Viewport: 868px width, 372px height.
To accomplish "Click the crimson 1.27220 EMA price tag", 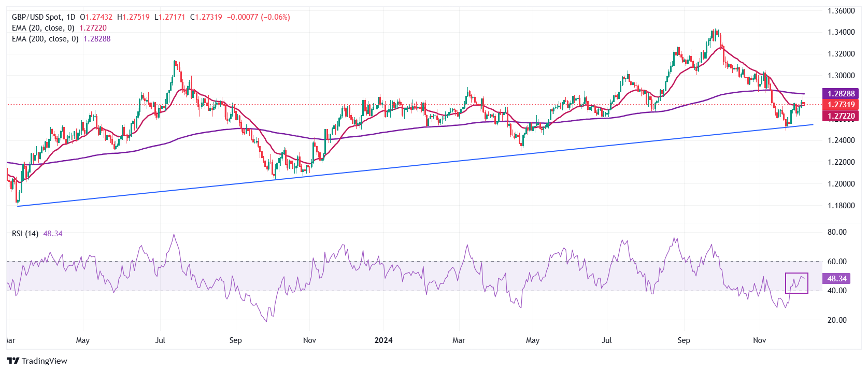I will 841,116.
